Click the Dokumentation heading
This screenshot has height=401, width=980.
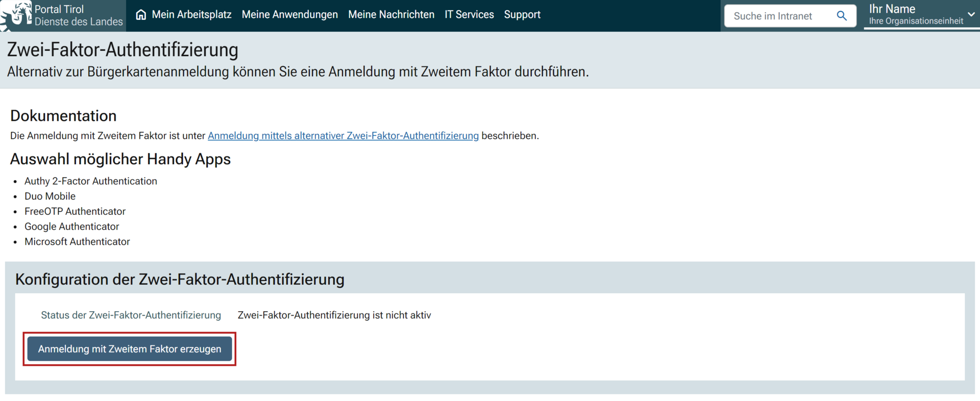[x=63, y=116]
